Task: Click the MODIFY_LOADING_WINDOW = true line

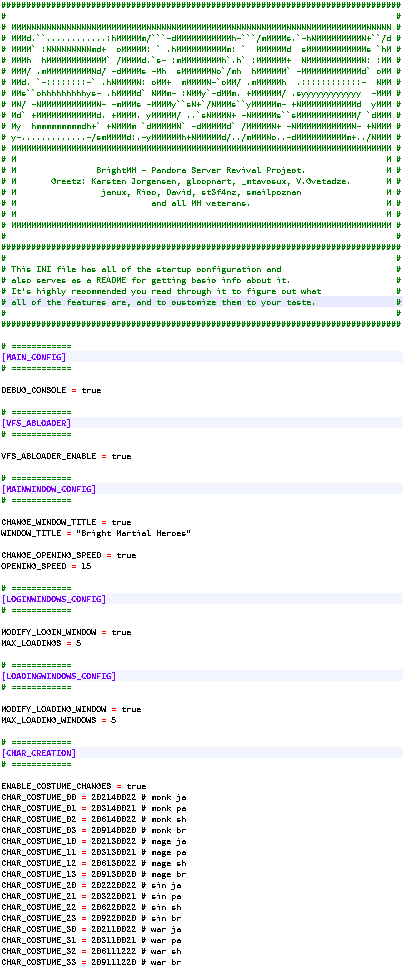Action: (x=71, y=709)
